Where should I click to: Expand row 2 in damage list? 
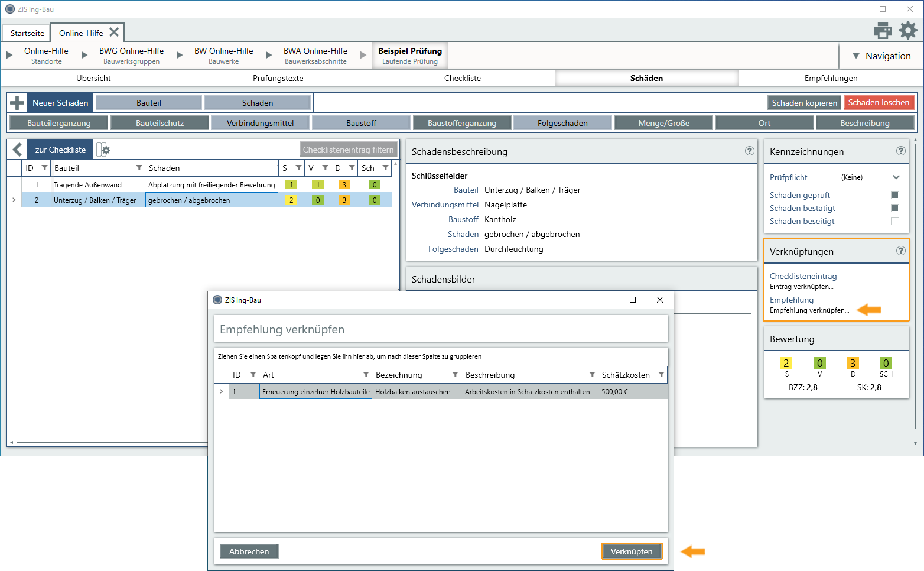(14, 200)
